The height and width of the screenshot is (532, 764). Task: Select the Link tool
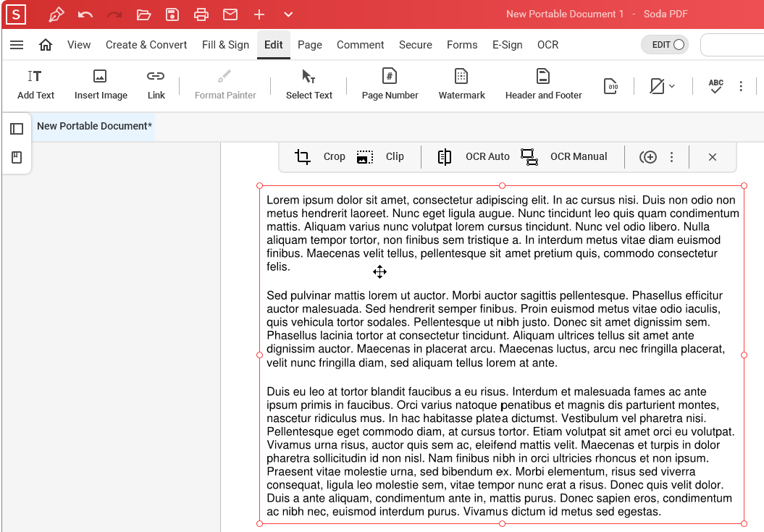pyautogui.click(x=156, y=85)
